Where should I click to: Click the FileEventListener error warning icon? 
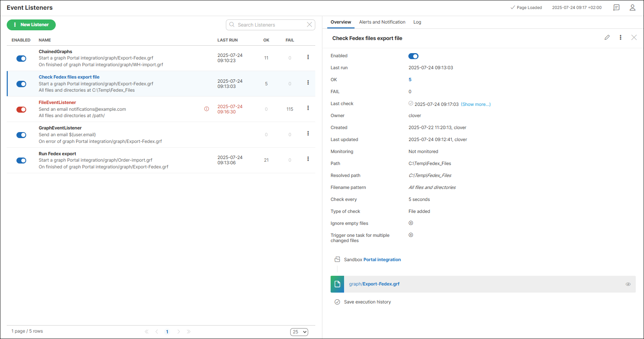coord(206,109)
